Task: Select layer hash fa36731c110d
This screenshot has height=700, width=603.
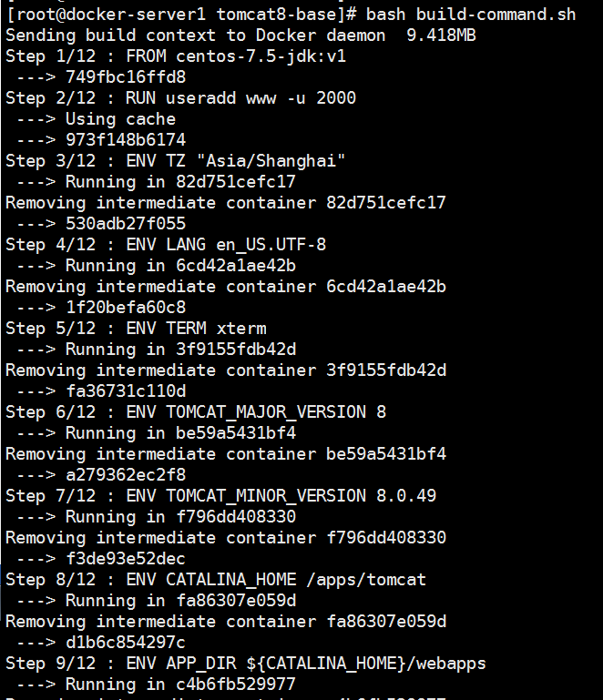Action: click(126, 391)
